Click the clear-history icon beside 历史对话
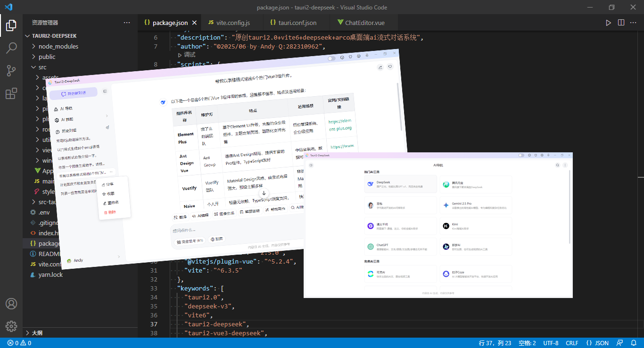 tap(107, 127)
